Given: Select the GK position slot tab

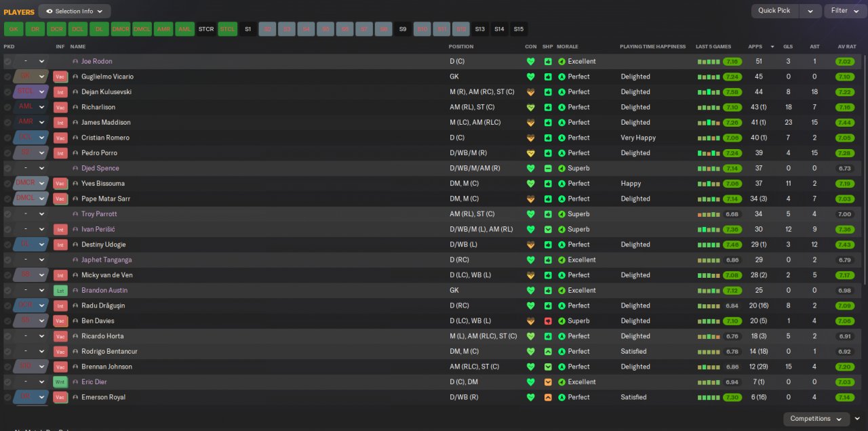Looking at the screenshot, I should 14,29.
